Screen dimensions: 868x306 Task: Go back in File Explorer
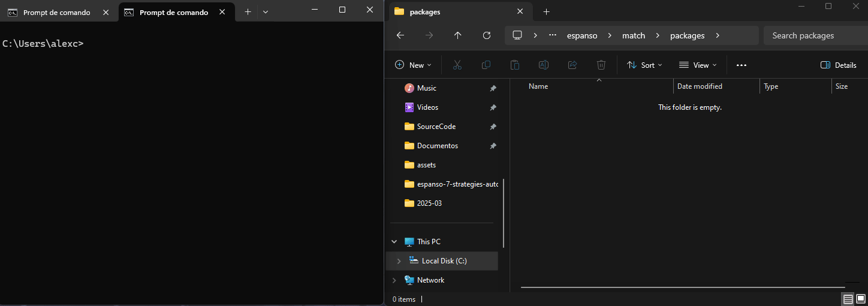tap(400, 35)
